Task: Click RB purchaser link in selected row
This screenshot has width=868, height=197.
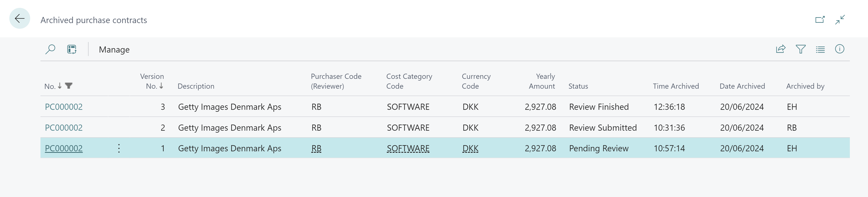Action: (x=316, y=148)
